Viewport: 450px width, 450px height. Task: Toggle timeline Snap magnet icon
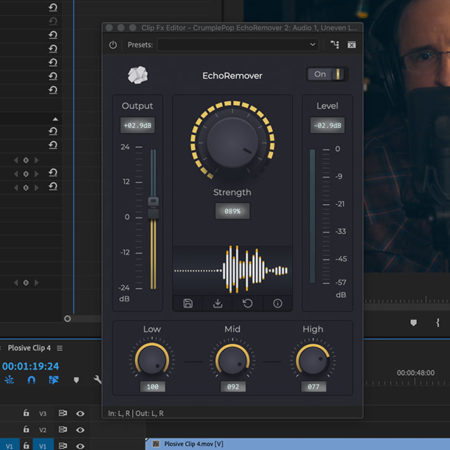click(31, 380)
